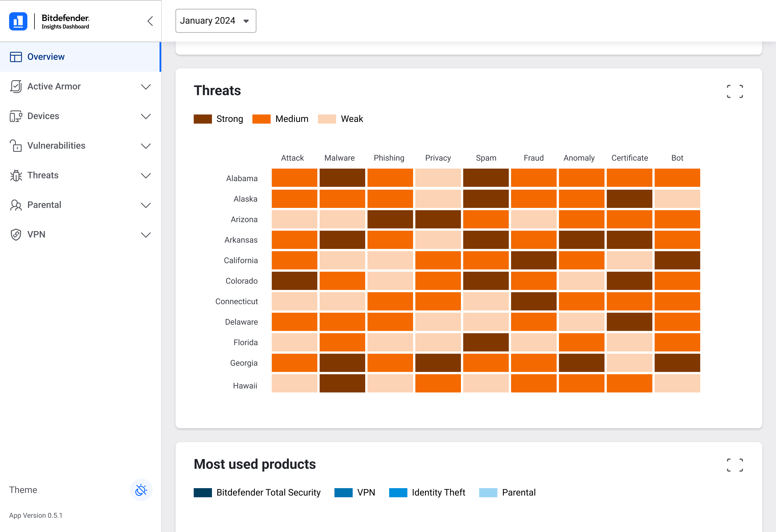Image resolution: width=776 pixels, height=532 pixels.
Task: Expand the VPN submenu chevron
Action: pos(146,235)
